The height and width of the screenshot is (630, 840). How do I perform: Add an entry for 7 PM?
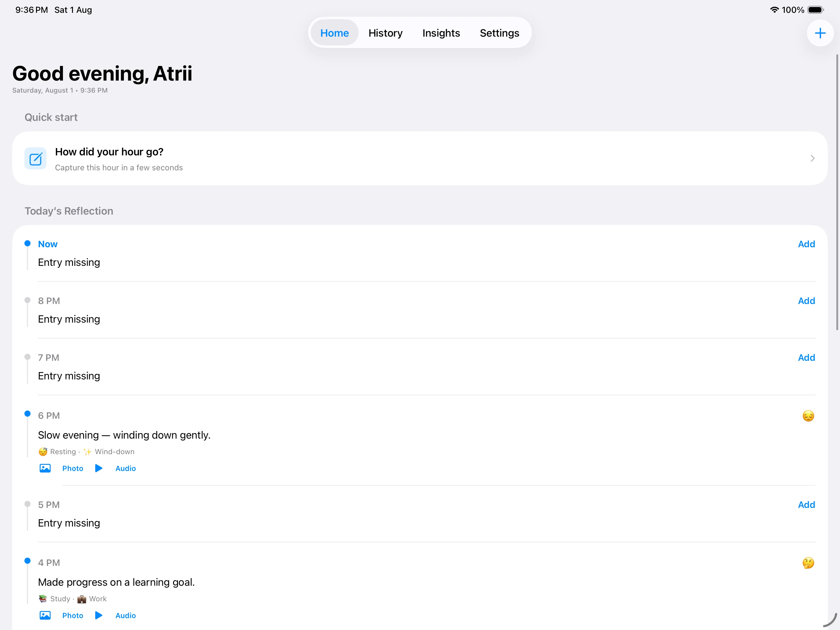coord(806,358)
